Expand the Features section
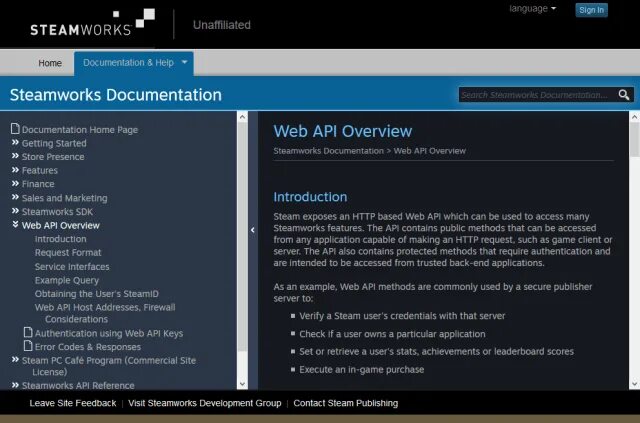This screenshot has height=423, width=640. (x=15, y=170)
